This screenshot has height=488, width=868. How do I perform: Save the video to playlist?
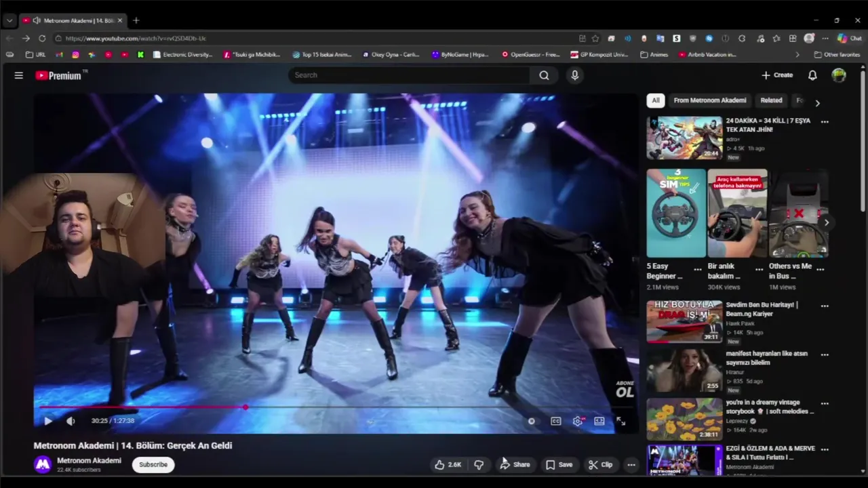(559, 464)
